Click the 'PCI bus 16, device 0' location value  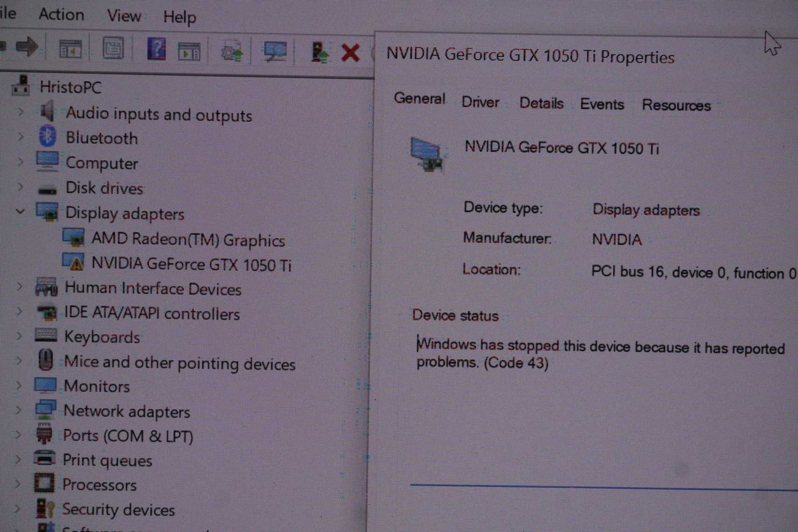(x=693, y=272)
